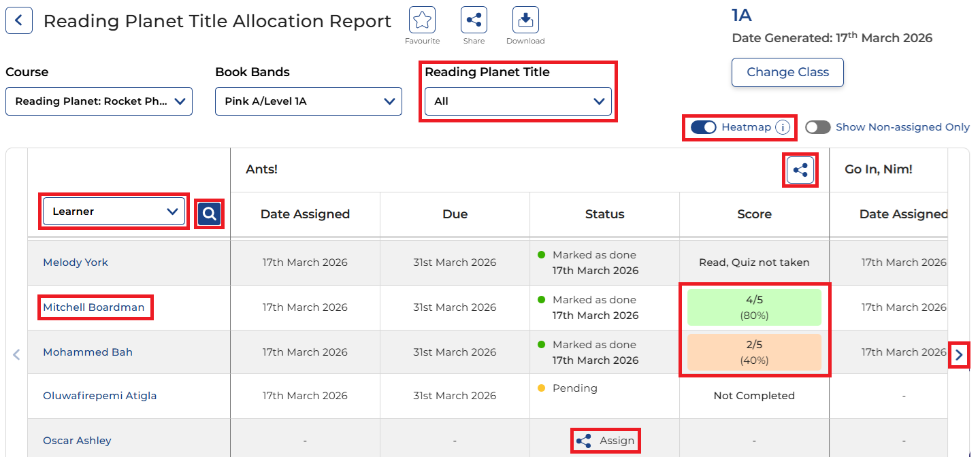Open the Heatmap info icon
Screen dimensions: 980x457
click(783, 127)
